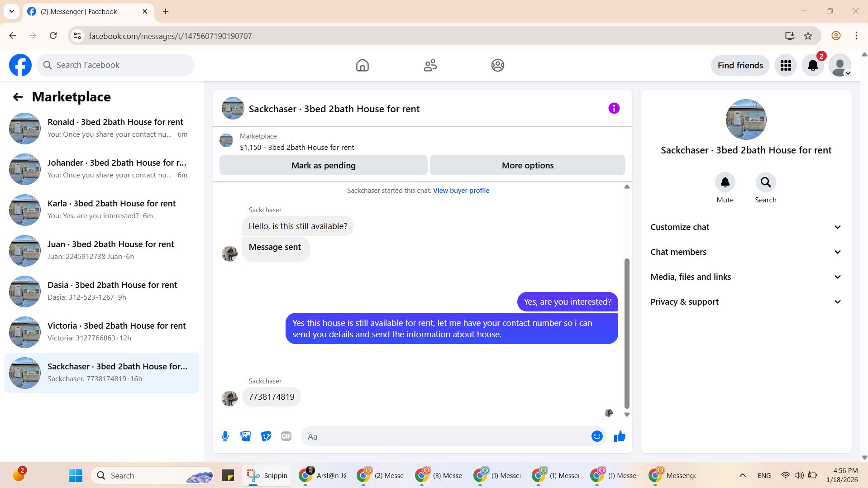The image size is (868, 488).
Task: Click the chat scroll down arrow
Action: 627,415
